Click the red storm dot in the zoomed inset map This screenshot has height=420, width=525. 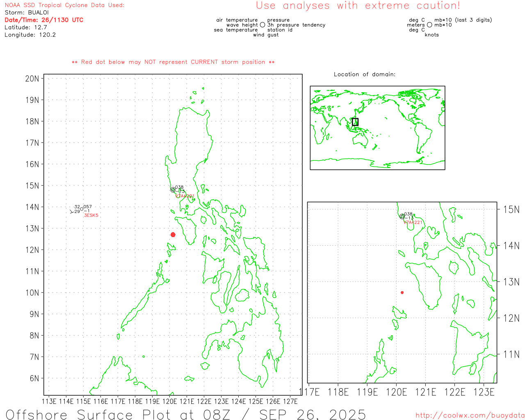402,292
